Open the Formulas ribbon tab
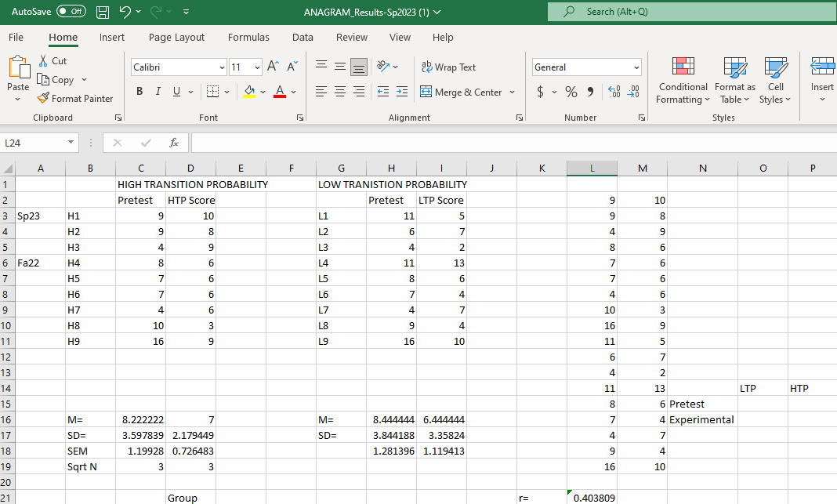 point(248,37)
